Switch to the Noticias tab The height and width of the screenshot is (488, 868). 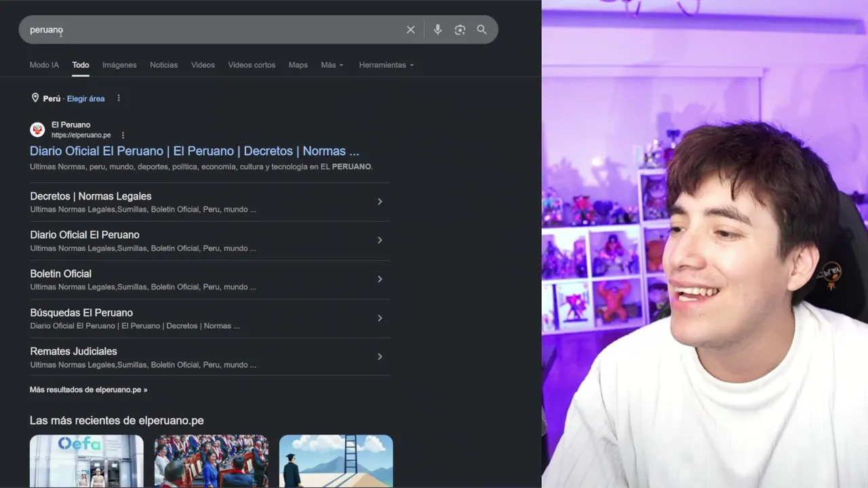tap(163, 65)
